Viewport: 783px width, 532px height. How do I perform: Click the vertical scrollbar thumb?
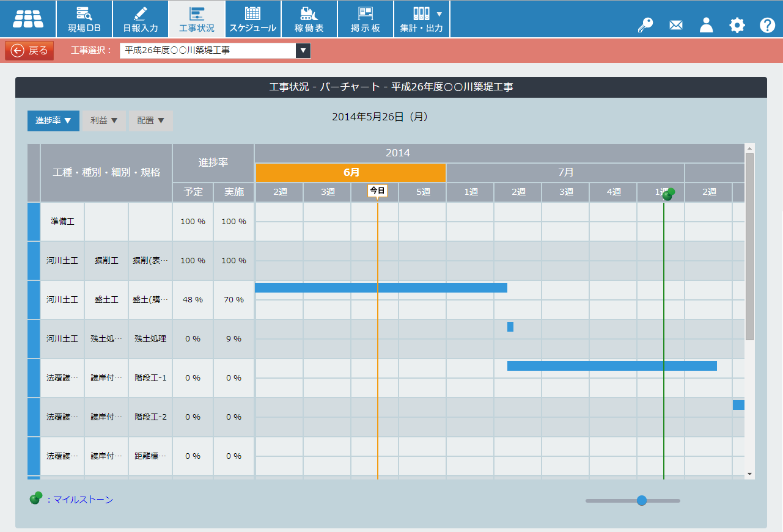(749, 246)
